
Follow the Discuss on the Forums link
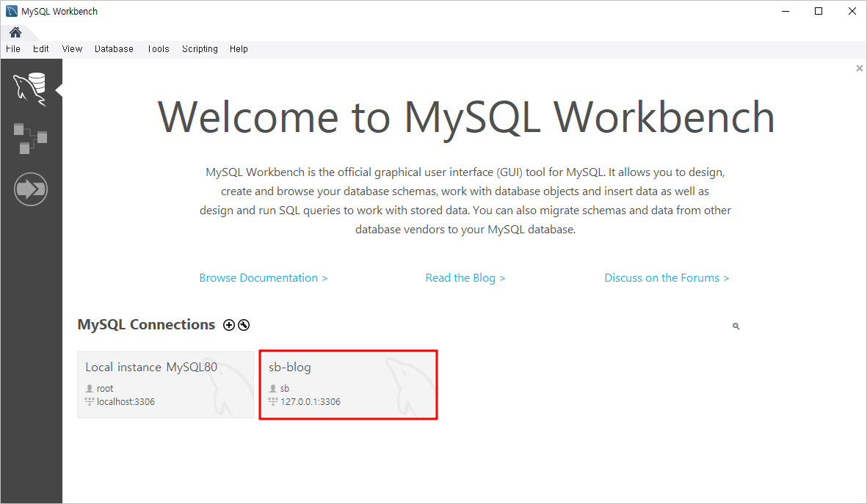tap(667, 278)
